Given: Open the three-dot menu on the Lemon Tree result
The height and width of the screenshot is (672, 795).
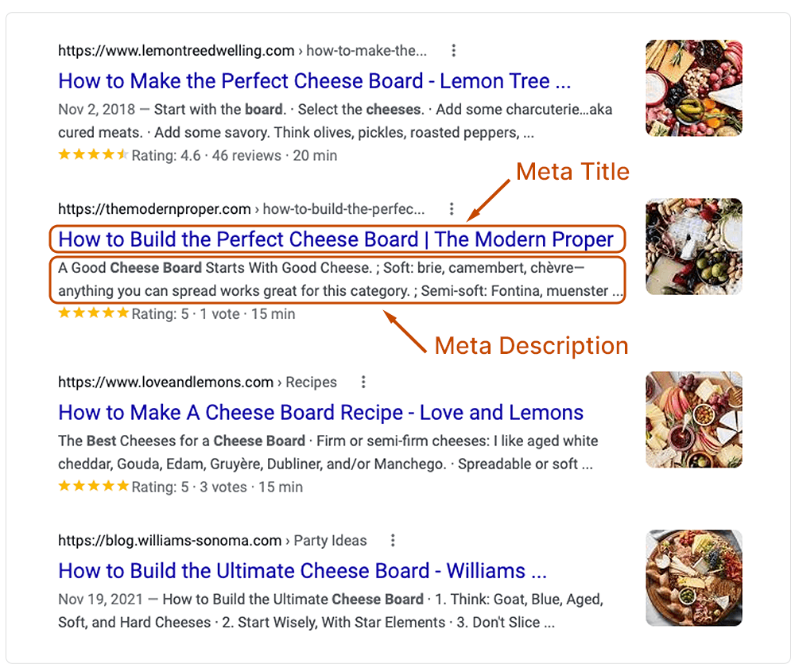Looking at the screenshot, I should [453, 49].
